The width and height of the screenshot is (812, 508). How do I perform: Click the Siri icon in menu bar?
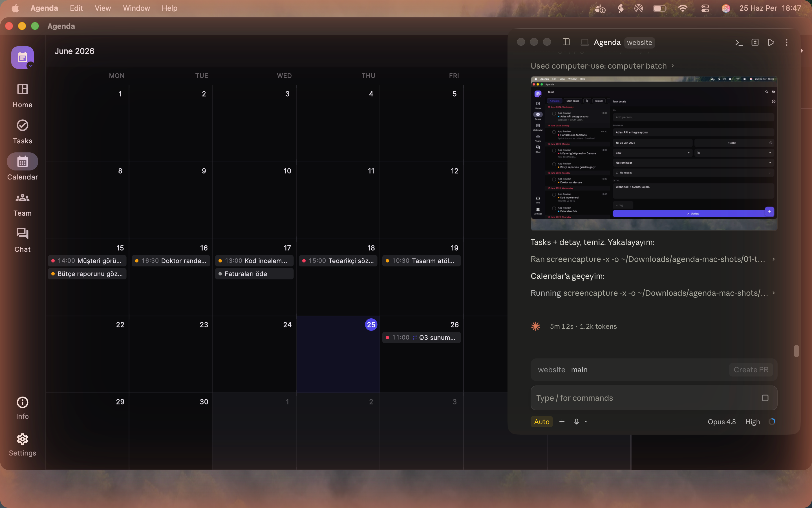point(726,8)
